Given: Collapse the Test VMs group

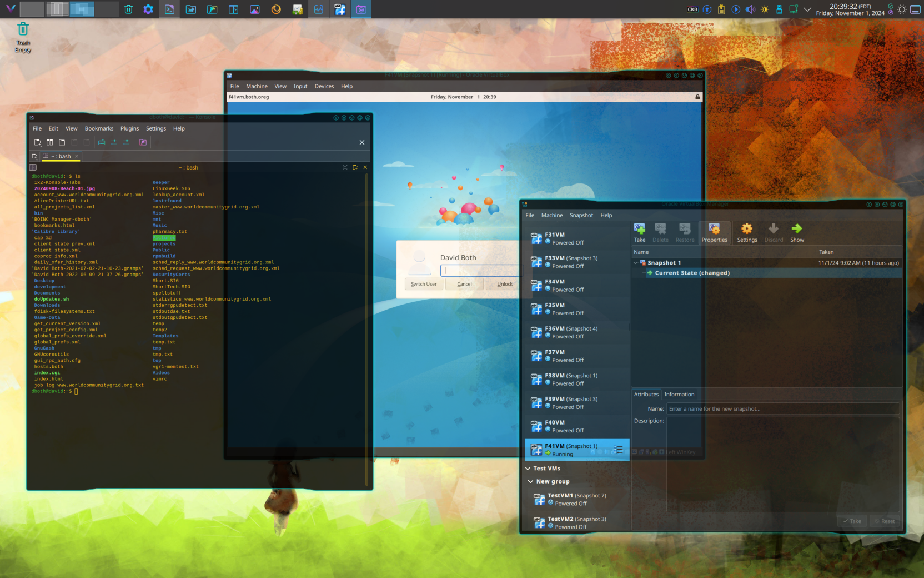Looking at the screenshot, I should tap(528, 469).
